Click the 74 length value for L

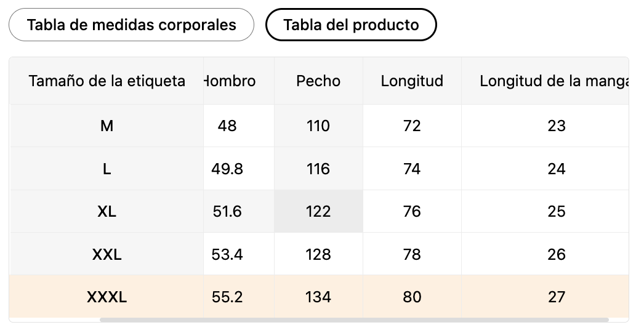(412, 169)
